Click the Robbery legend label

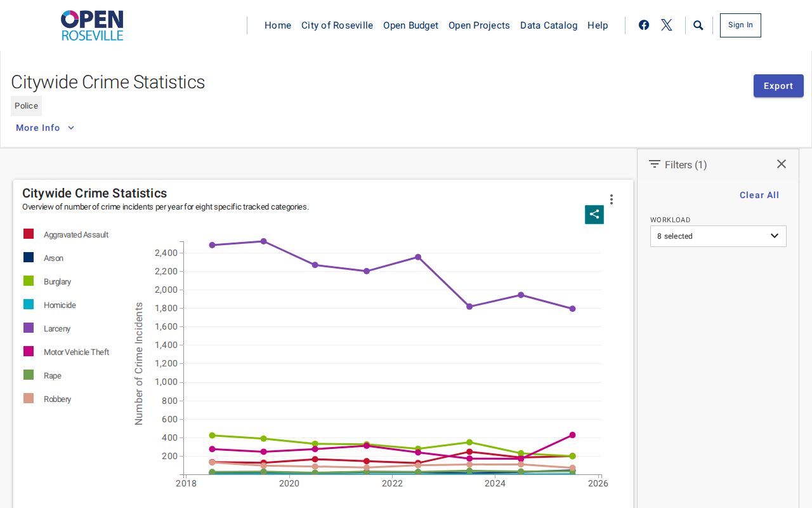click(x=57, y=399)
